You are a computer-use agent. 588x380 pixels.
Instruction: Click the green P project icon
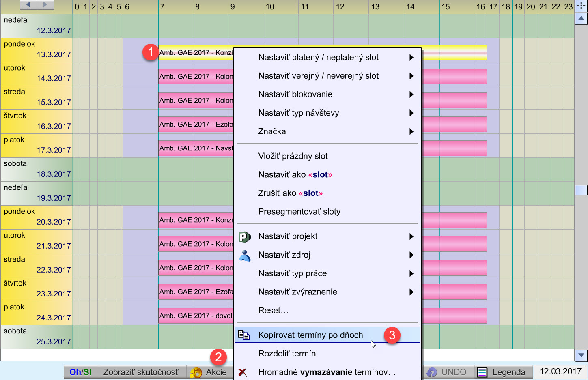(x=244, y=237)
